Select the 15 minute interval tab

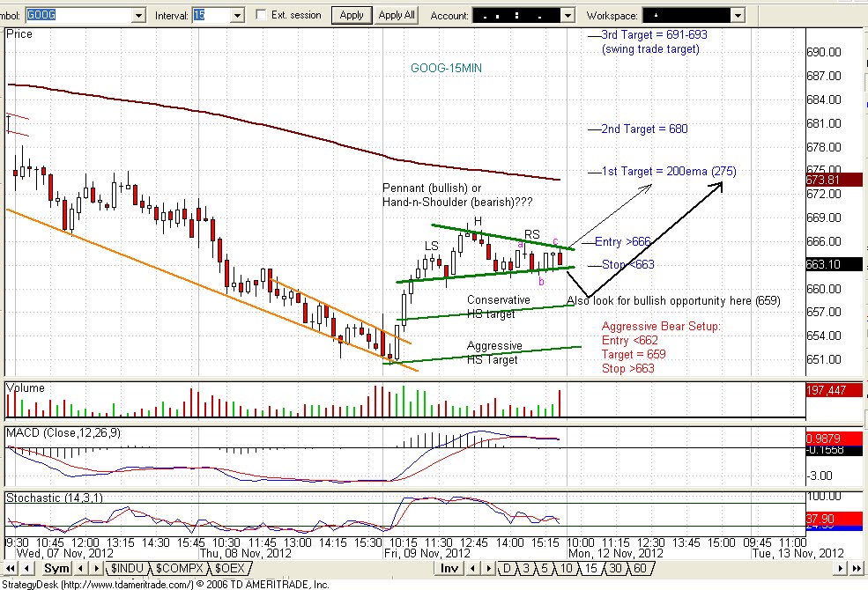coord(591,569)
